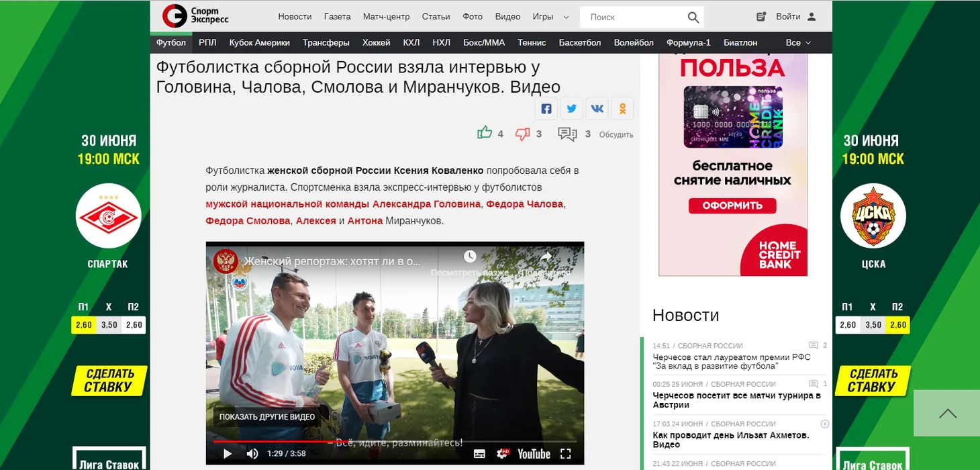This screenshot has width=980, height=470.
Task: Go to Матч-центр
Action: tap(386, 17)
